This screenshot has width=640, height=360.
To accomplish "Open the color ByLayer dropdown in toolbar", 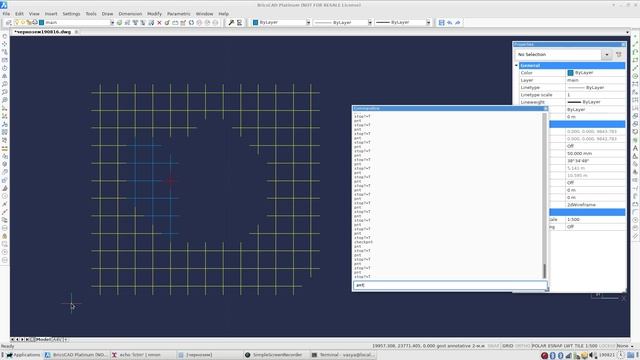I will pos(308,23).
